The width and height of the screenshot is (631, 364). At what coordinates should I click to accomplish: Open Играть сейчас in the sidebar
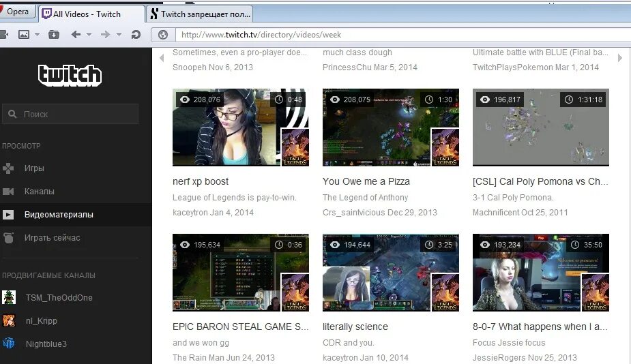(52, 238)
